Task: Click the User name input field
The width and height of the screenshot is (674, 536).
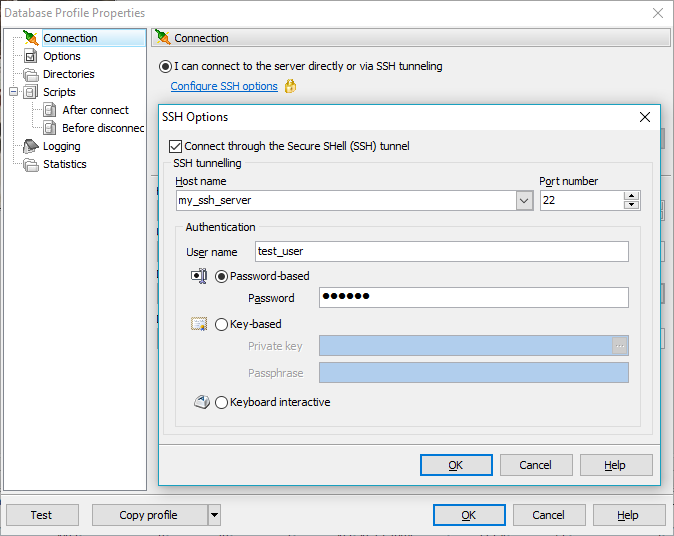Action: click(x=440, y=252)
